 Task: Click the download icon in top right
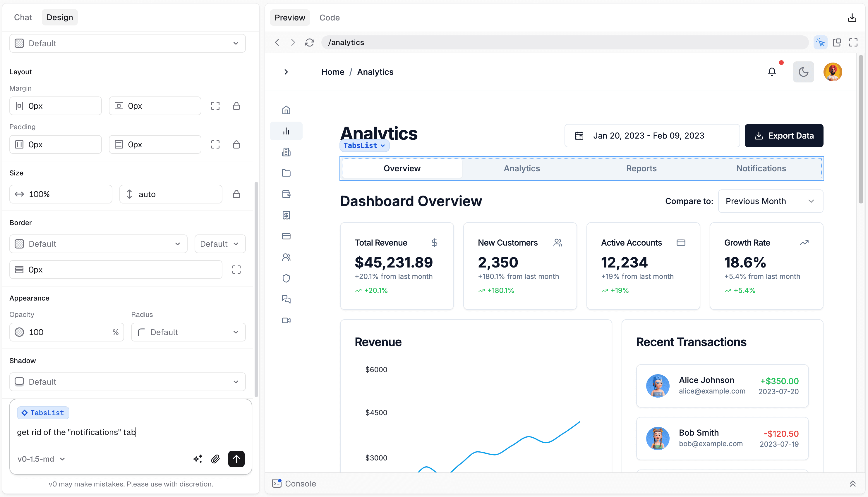pos(852,18)
